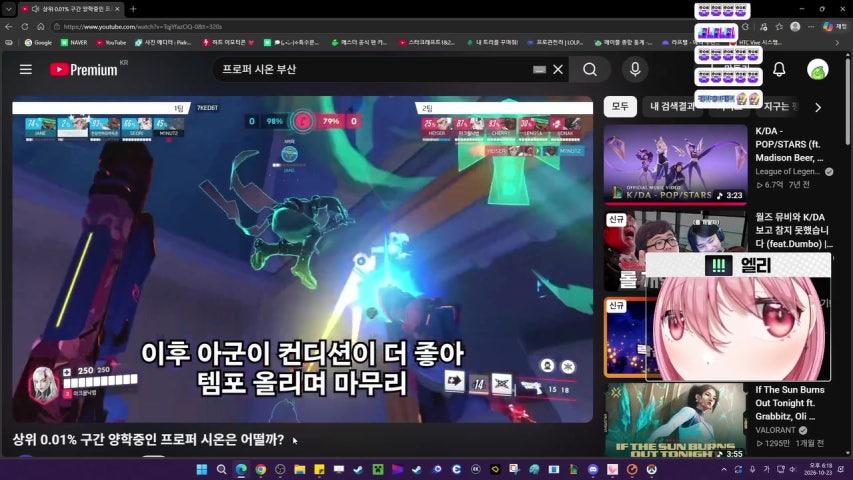
Task: Open the YouTube account avatar menu
Action: point(818,70)
